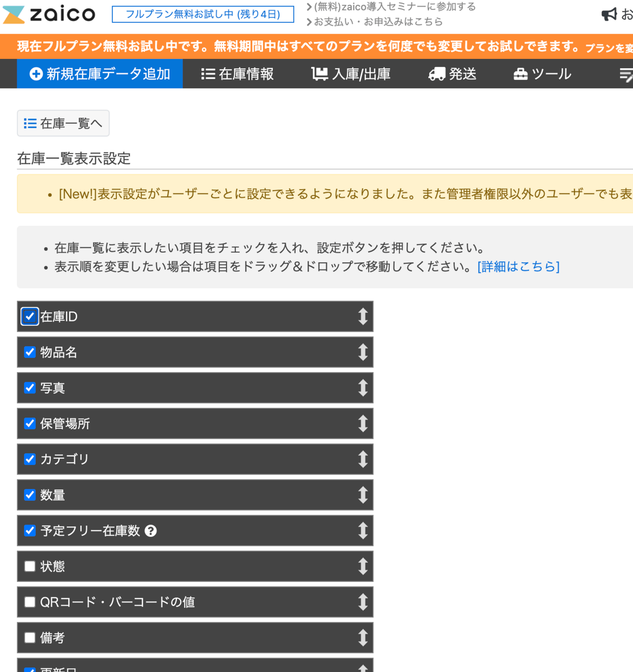Click the フルプラン無料お試し中 button
This screenshot has height=672, width=633.
click(203, 14)
